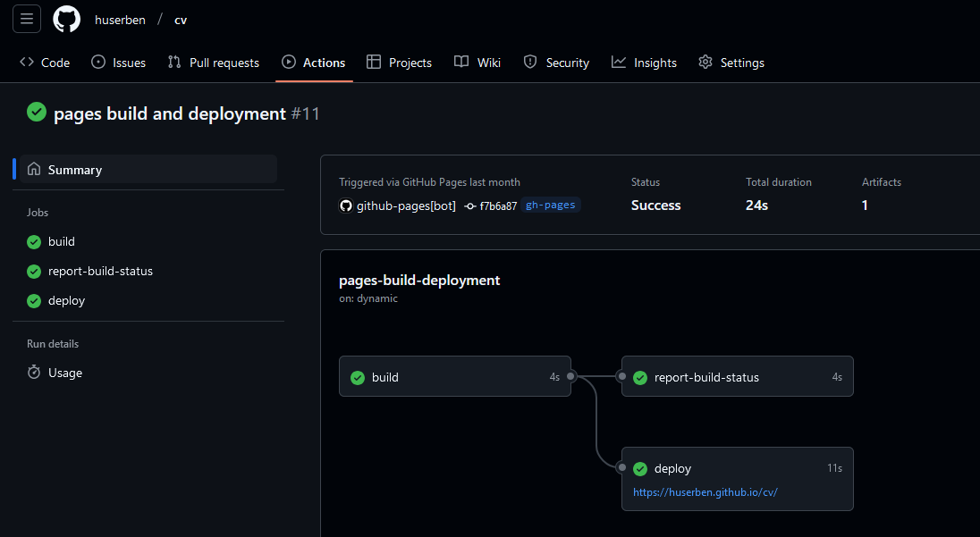
Task: Open the hamburger navigation menu
Action: pos(27,20)
